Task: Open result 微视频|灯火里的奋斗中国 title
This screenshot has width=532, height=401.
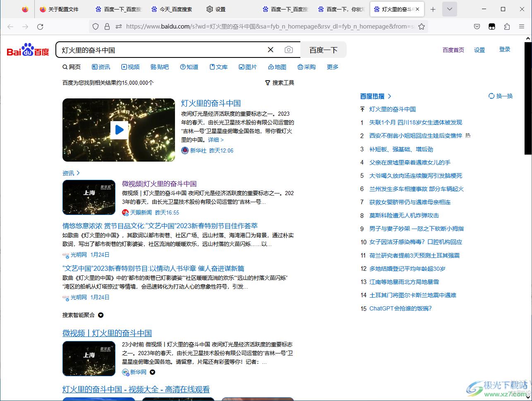Action: point(159,184)
